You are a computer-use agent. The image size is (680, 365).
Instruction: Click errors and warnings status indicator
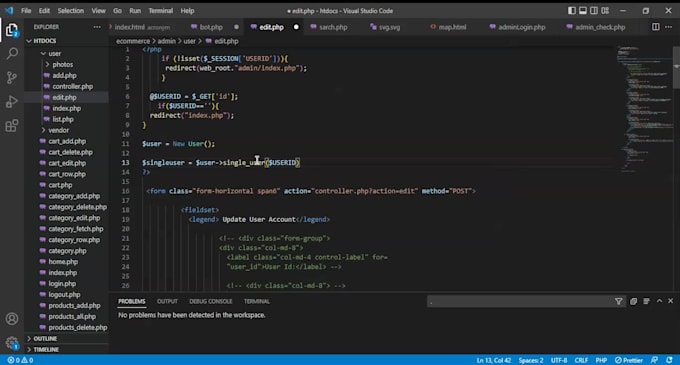click(x=20, y=360)
